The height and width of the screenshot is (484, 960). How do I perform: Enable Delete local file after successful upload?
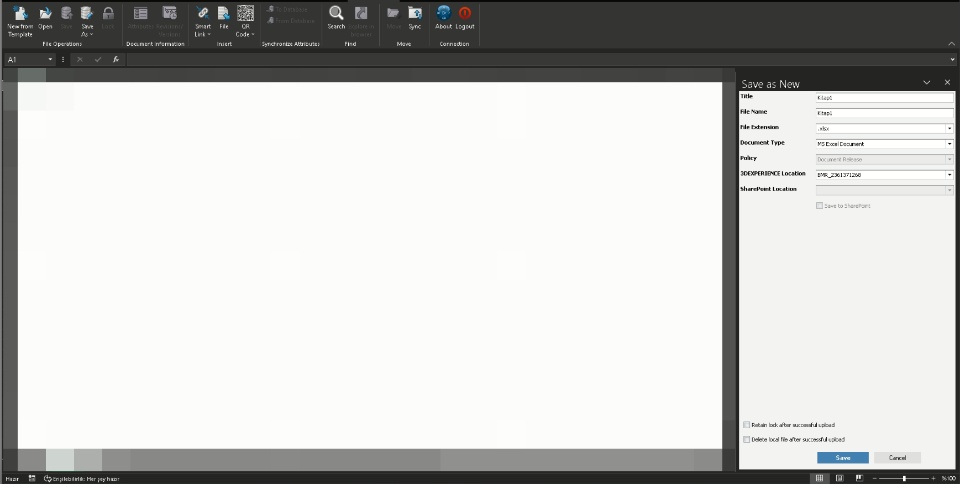pyautogui.click(x=746, y=439)
